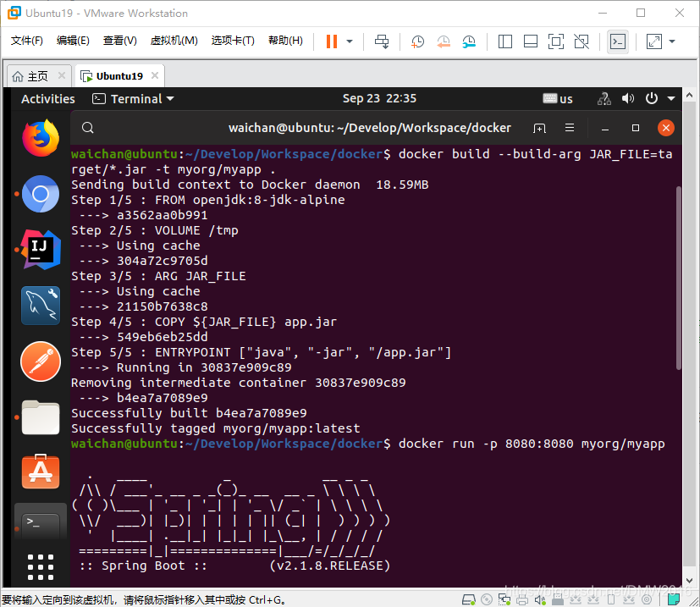The image size is (700, 607).
Task: Close the Ubuntu19 tab
Action: pos(154,75)
